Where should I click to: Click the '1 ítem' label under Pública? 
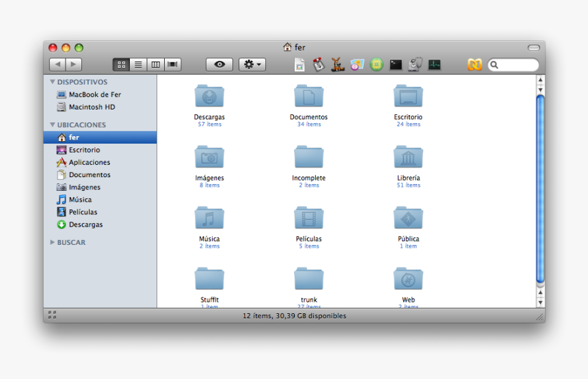coord(408,246)
